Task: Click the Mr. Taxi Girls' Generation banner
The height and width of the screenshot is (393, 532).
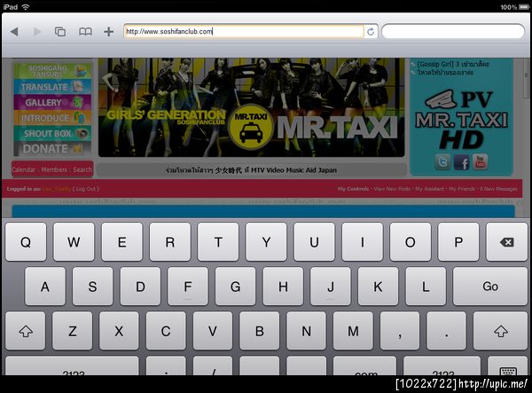Action: click(x=252, y=107)
